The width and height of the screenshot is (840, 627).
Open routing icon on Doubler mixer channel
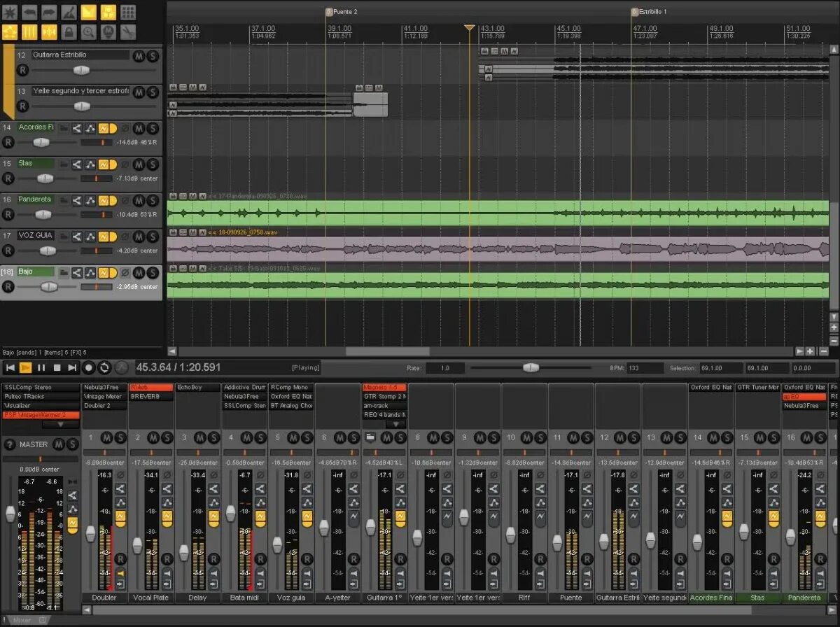point(120,489)
